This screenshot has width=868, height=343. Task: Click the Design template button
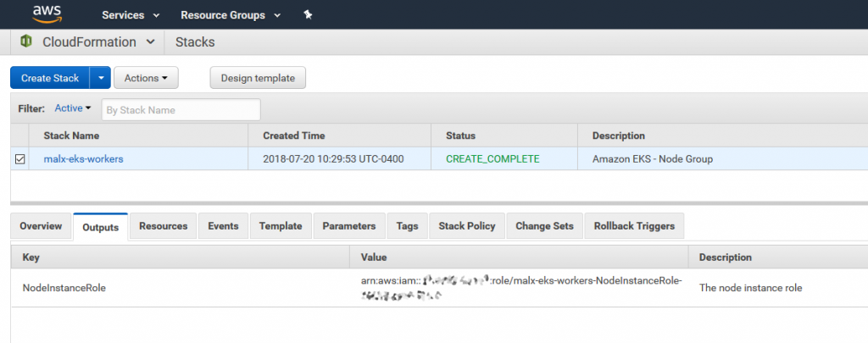tap(258, 78)
